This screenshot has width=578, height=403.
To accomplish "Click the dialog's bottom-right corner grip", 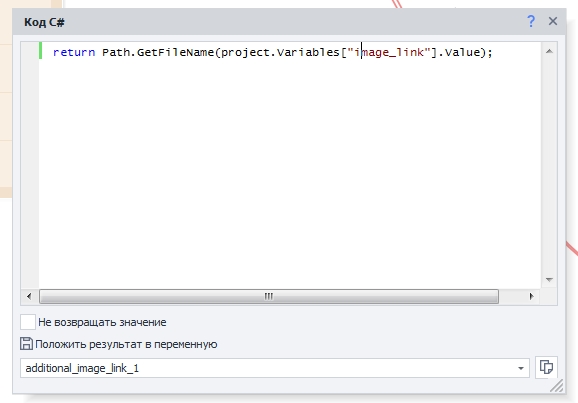I will click(x=557, y=386).
